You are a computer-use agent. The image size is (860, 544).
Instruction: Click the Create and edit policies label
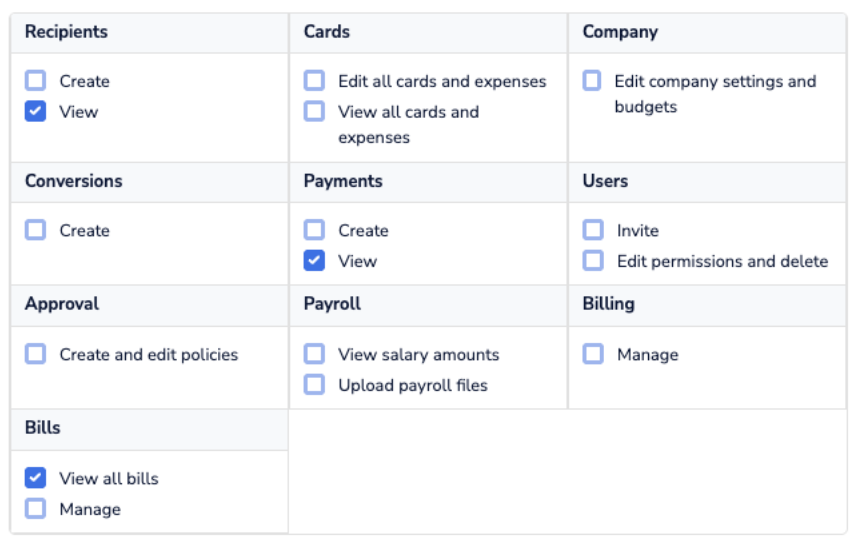pyautogui.click(x=149, y=354)
